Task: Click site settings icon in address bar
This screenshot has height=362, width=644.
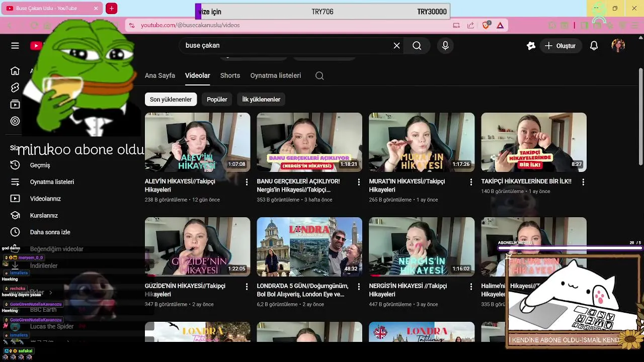Action: point(131,25)
